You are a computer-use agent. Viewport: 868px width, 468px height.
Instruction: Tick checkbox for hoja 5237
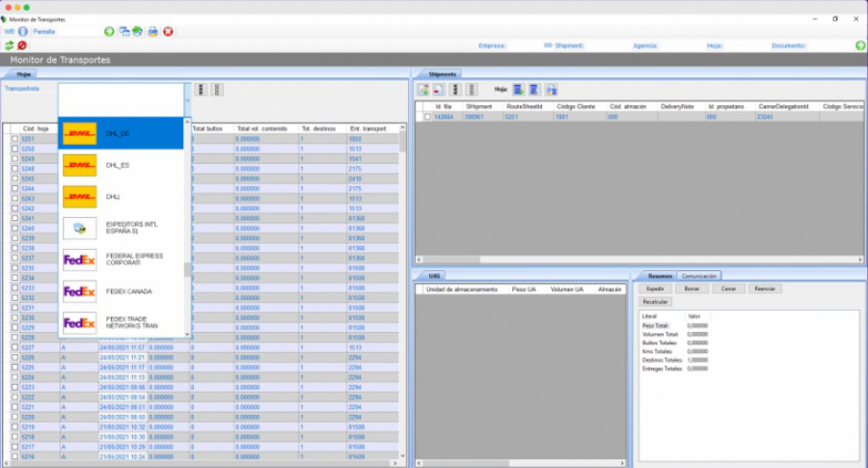pos(14,258)
